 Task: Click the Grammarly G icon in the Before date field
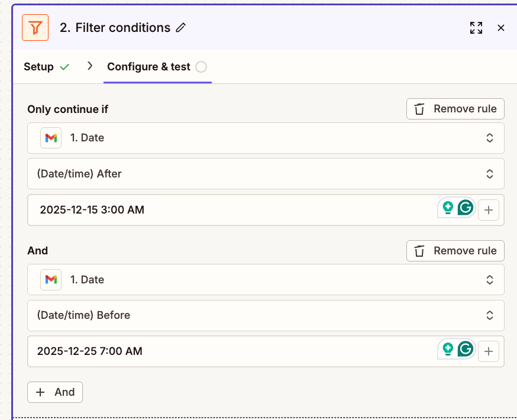(466, 350)
